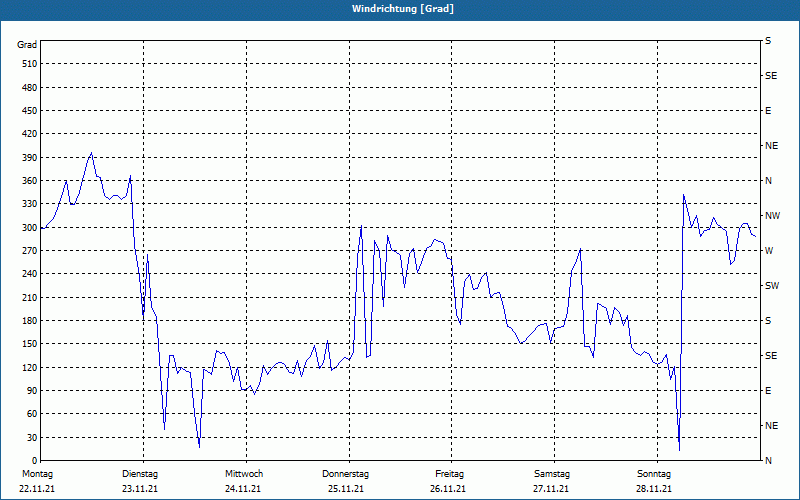
Task: Click the "Sonntag" day label
Action: (x=655, y=474)
